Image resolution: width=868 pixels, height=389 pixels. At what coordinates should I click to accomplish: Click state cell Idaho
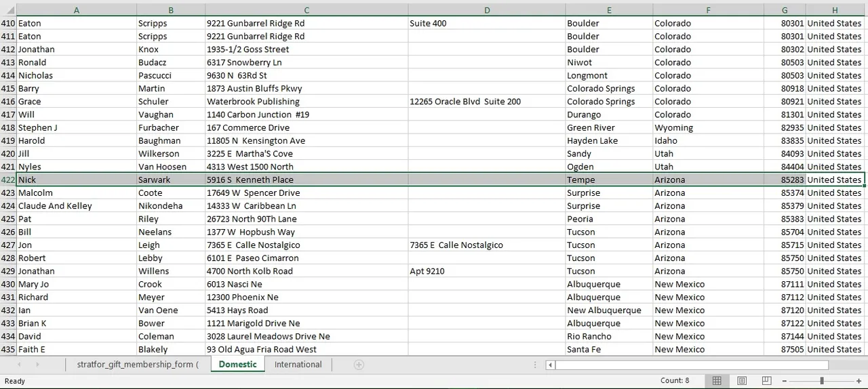[x=708, y=140]
